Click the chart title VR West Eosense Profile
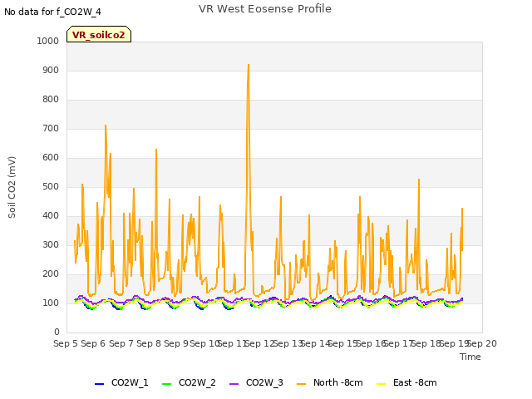 (x=265, y=9)
